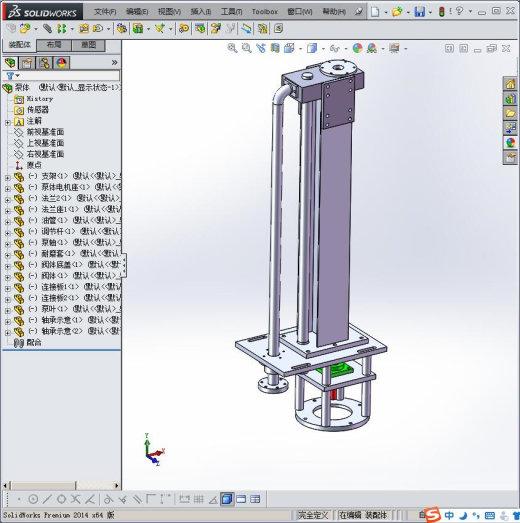
Task: Open the 文件(F) menu
Action: click(x=105, y=12)
